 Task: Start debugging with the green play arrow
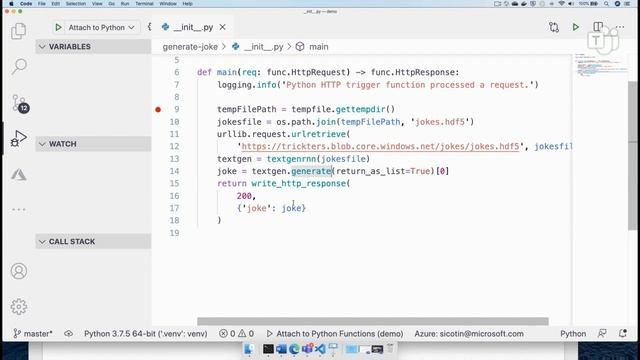[58, 27]
